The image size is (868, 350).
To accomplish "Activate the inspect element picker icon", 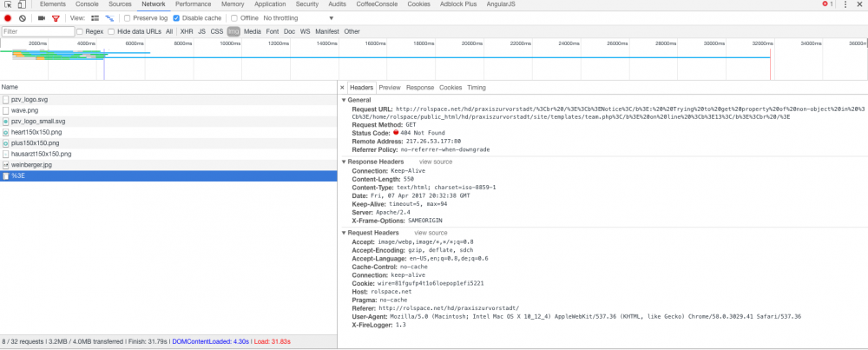I will [x=7, y=4].
